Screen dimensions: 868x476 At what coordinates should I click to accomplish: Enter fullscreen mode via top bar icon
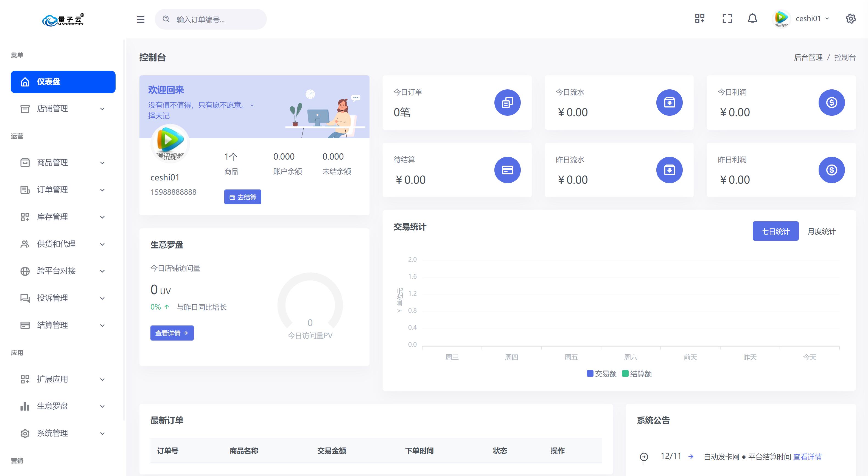(727, 19)
